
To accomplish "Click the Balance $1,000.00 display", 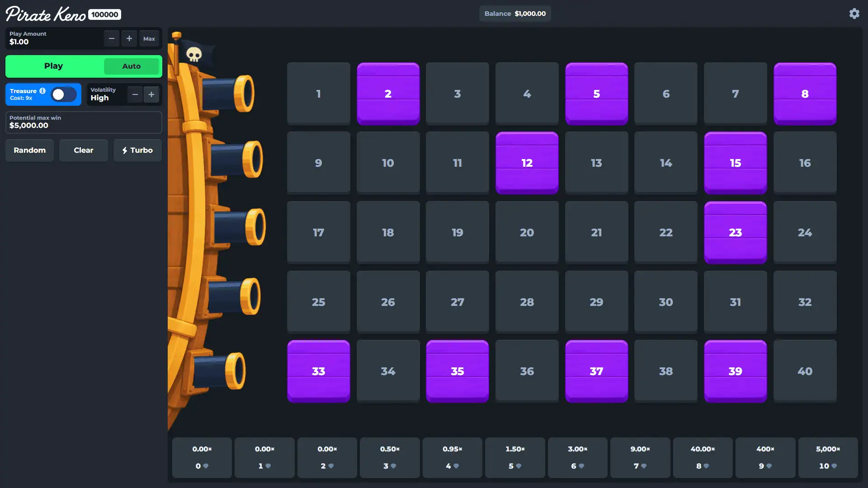I will click(x=515, y=14).
